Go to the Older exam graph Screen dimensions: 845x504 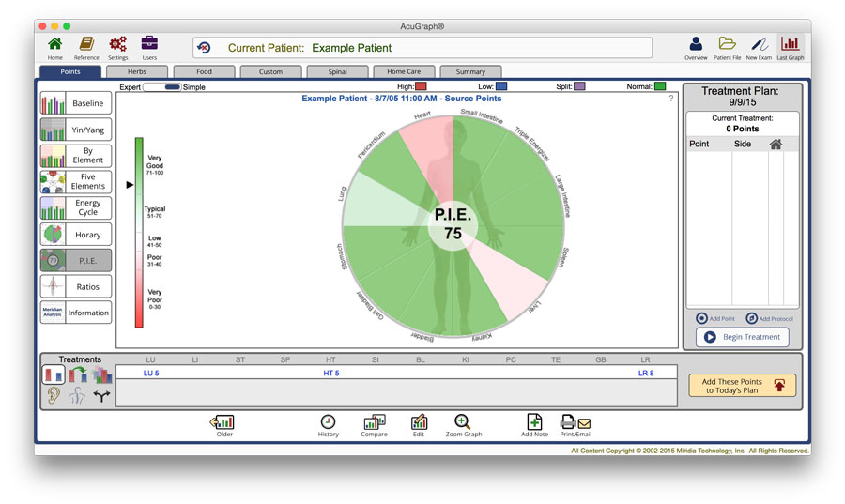tap(223, 425)
